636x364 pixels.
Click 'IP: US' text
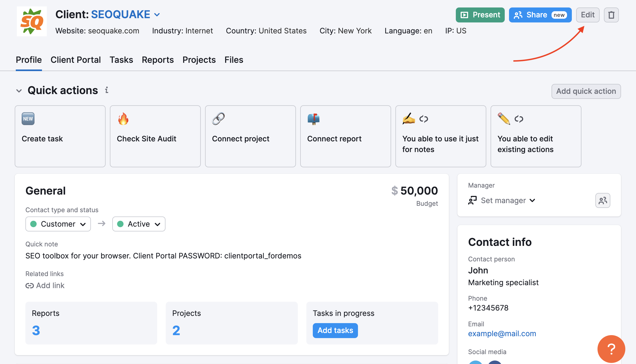click(x=456, y=31)
